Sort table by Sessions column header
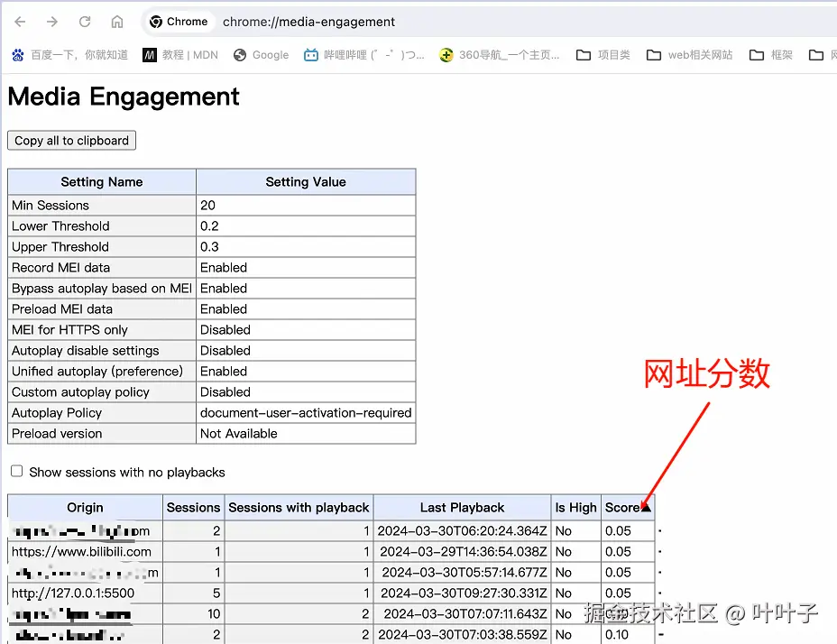 pyautogui.click(x=193, y=507)
